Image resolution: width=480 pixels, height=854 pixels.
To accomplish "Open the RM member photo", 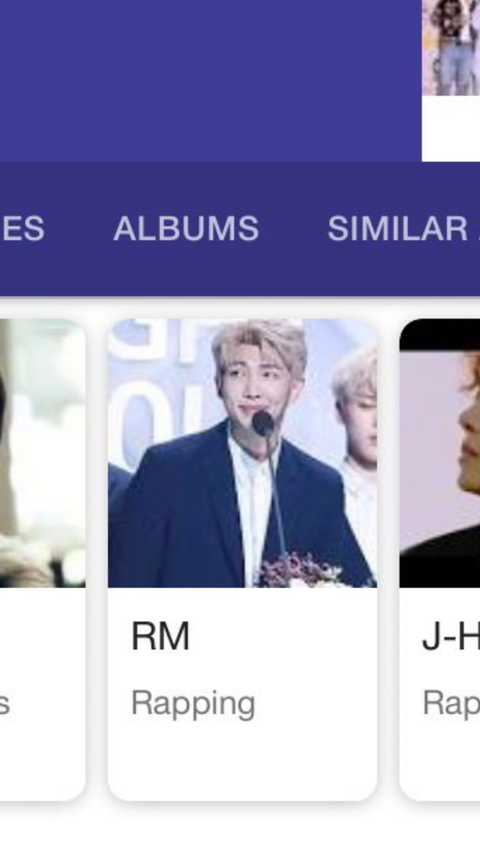I will (x=242, y=453).
